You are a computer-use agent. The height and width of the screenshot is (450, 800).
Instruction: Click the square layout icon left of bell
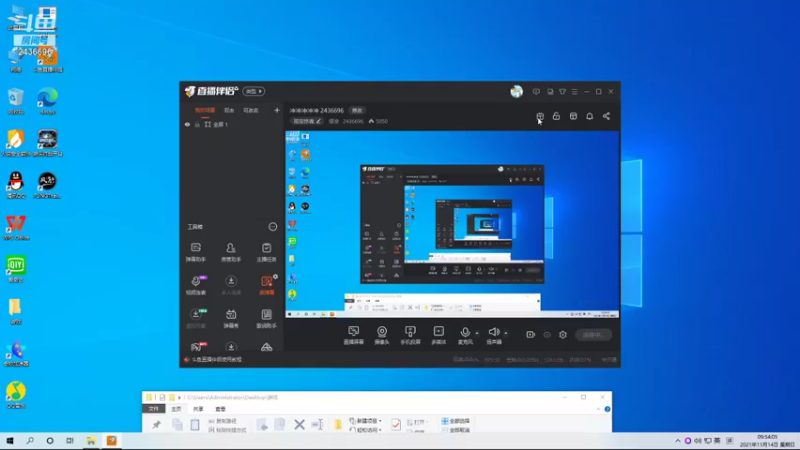tap(573, 116)
